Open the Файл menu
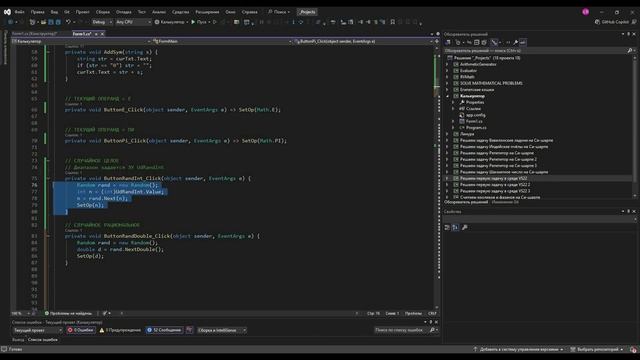The width and height of the screenshot is (640, 360). (x=19, y=12)
